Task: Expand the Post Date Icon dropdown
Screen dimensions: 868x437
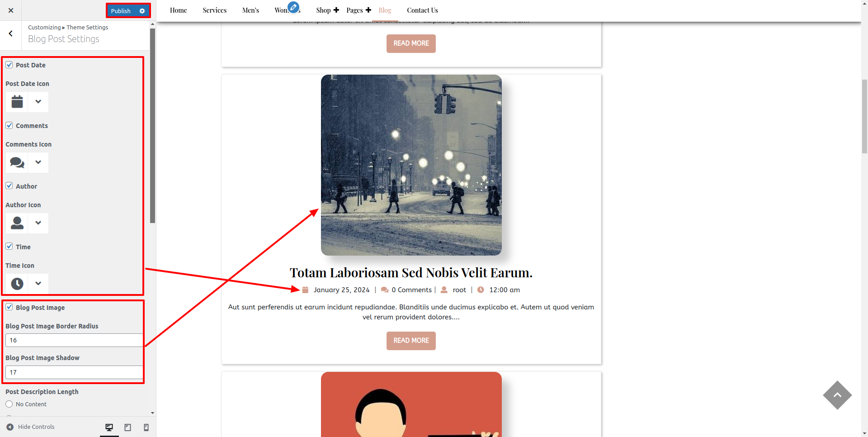Action: (38, 102)
